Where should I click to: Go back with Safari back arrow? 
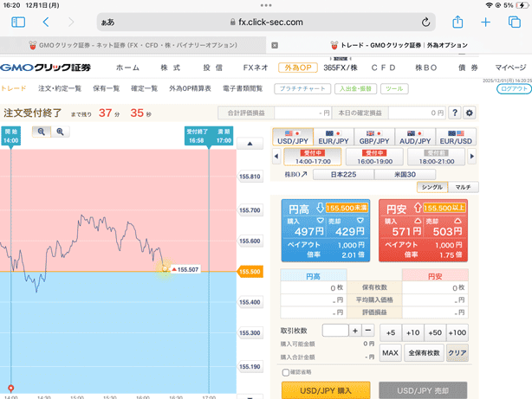[x=46, y=23]
